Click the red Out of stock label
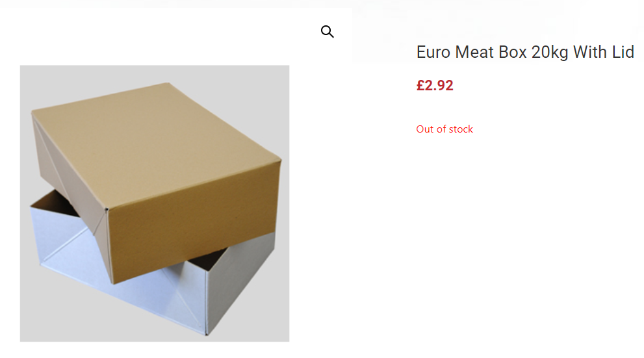644x358 pixels. [x=444, y=129]
